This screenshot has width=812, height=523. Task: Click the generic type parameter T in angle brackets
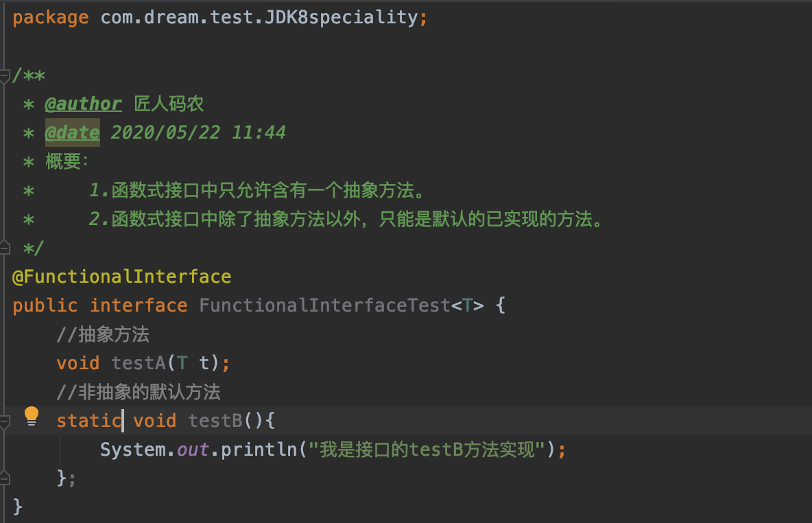click(467, 305)
